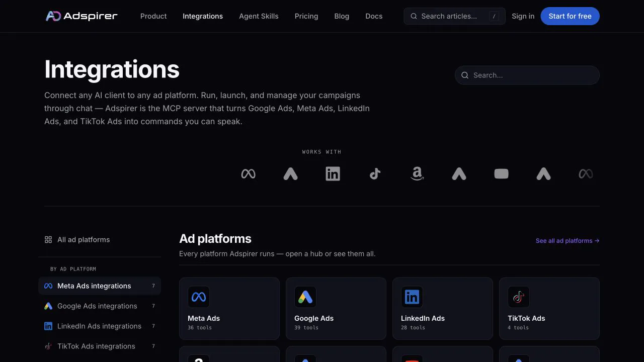Click the "28 tools" label on LinkedIn Ads
Image resolution: width=644 pixels, height=362 pixels.
click(413, 328)
